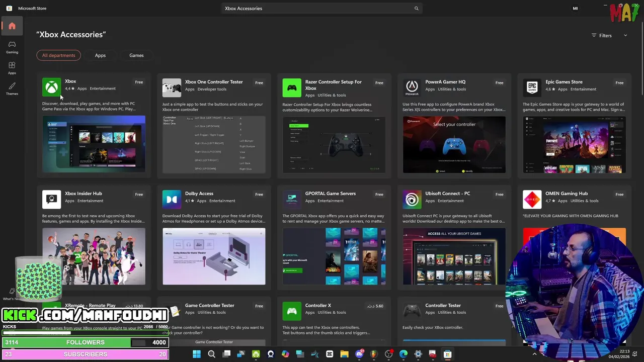Click Xbox Insider Hub avatars screenshot
Image resolution: width=644 pixels, height=362 pixels.
click(x=94, y=256)
